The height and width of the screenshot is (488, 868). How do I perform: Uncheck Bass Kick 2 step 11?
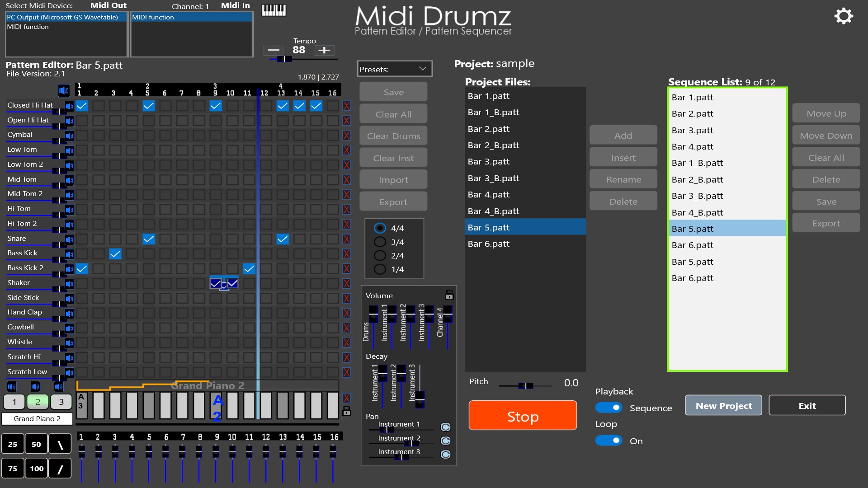pyautogui.click(x=249, y=269)
